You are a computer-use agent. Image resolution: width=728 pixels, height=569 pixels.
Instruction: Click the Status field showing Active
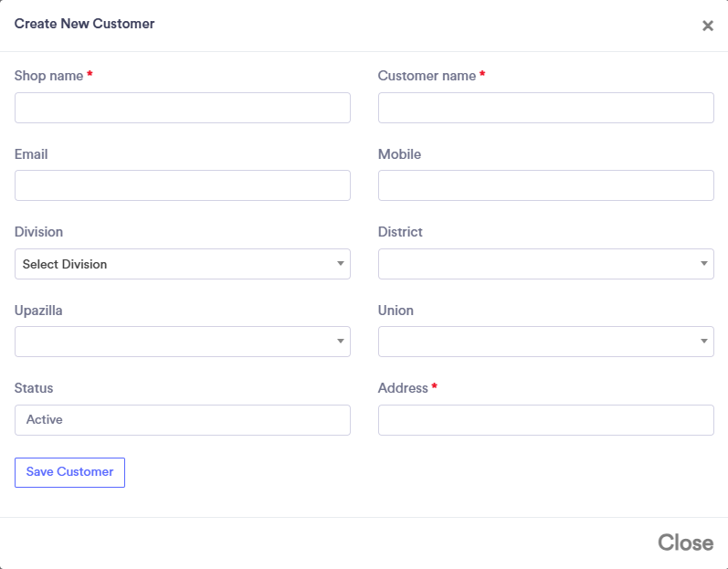(x=183, y=420)
